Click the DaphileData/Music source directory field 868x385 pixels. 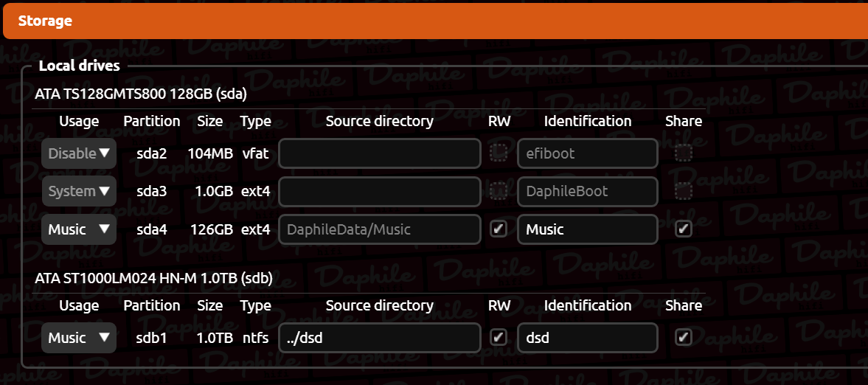pos(380,229)
